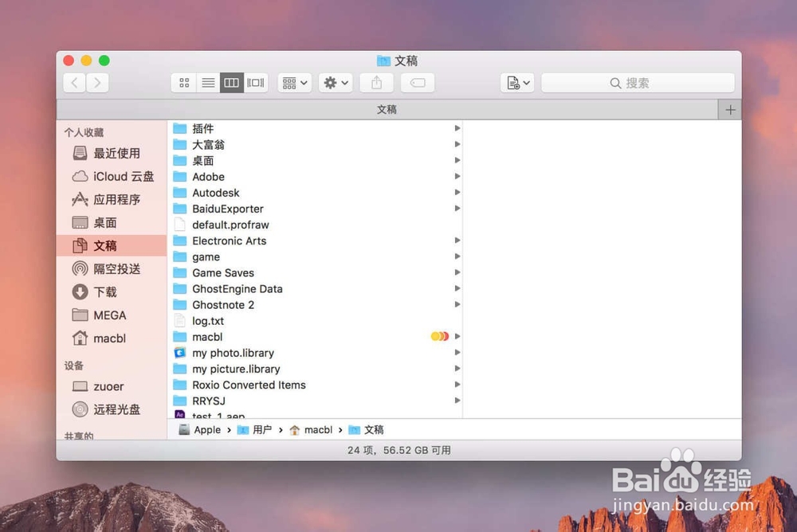This screenshot has width=797, height=532.
Task: Select 文稿 in sidebar
Action: click(112, 245)
